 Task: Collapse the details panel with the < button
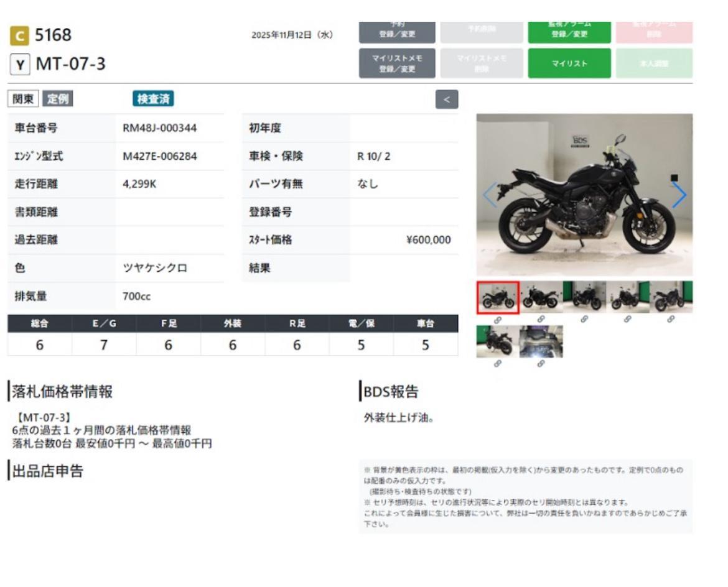coord(446,99)
